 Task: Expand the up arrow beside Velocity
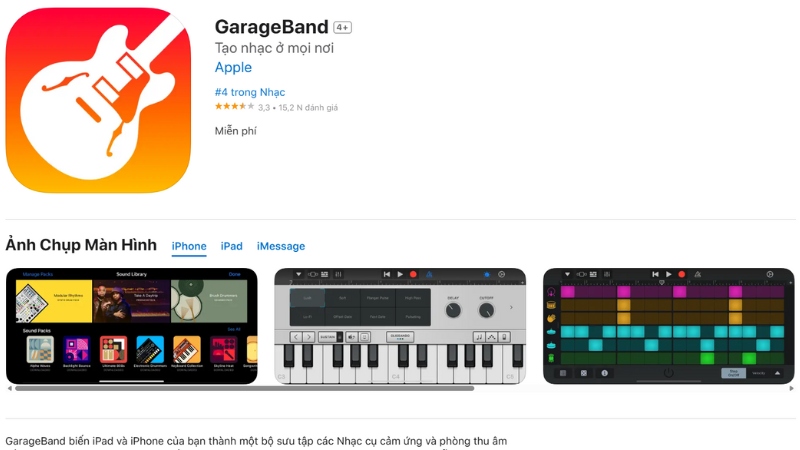777,373
